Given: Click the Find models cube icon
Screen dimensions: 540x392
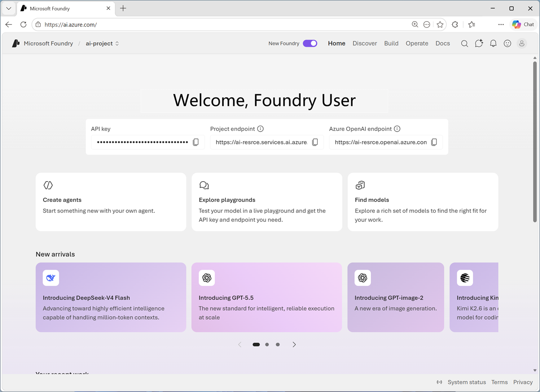Looking at the screenshot, I should pyautogui.click(x=360, y=185).
